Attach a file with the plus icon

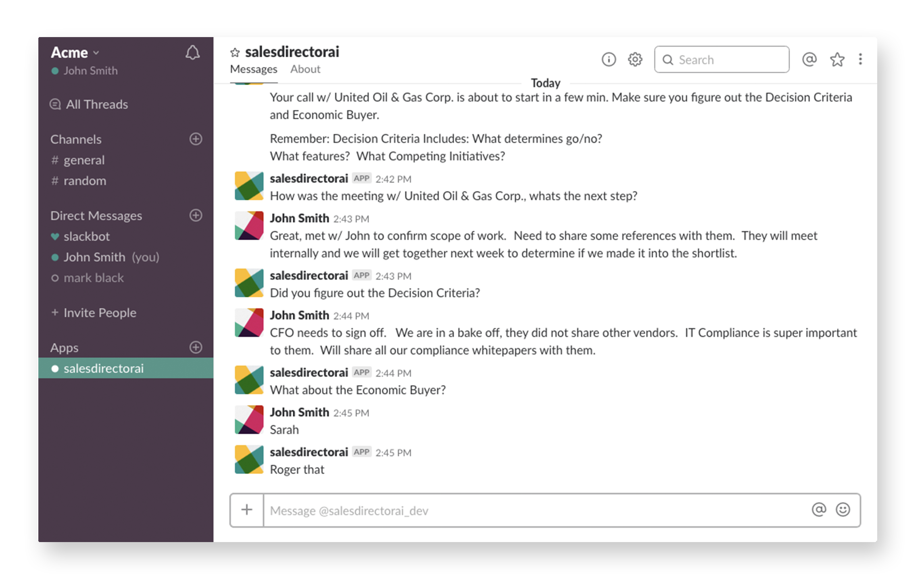(x=246, y=510)
